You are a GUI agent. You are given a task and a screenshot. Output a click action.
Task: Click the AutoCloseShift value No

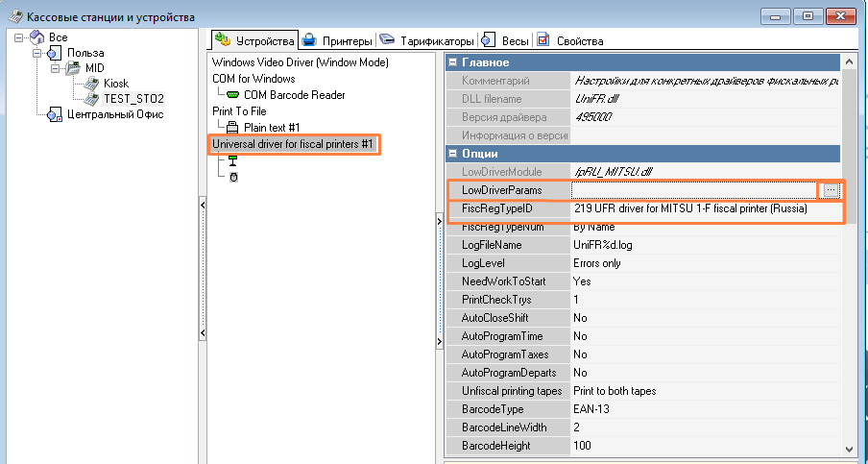(x=580, y=318)
